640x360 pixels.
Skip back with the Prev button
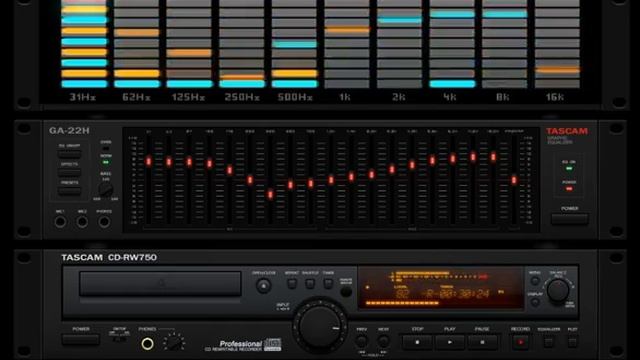pyautogui.click(x=361, y=341)
